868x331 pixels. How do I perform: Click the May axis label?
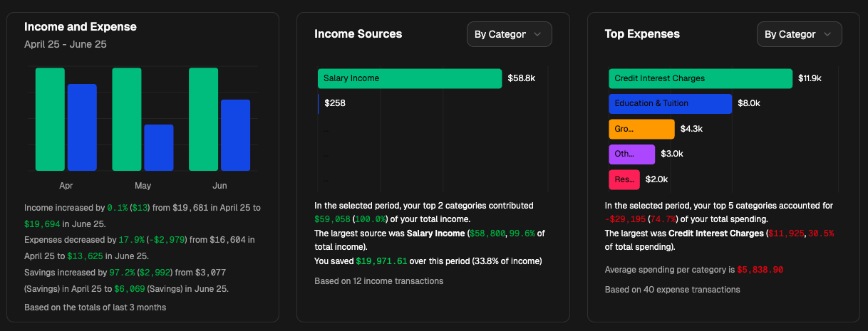tap(143, 186)
